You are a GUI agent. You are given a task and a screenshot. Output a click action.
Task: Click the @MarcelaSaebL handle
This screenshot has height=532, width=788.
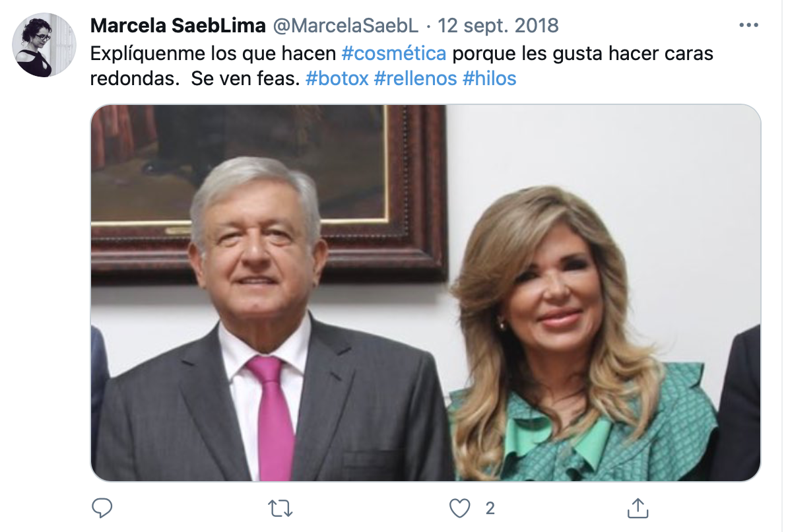346,26
